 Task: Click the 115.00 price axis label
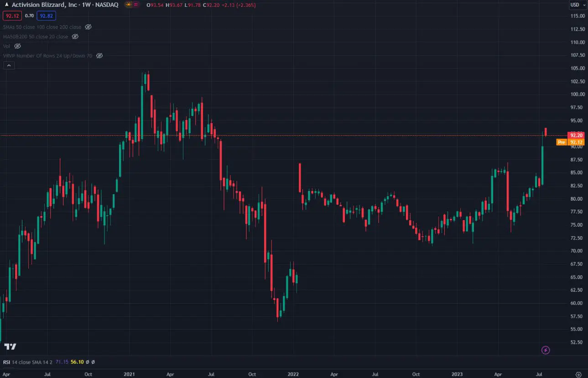[x=578, y=16]
